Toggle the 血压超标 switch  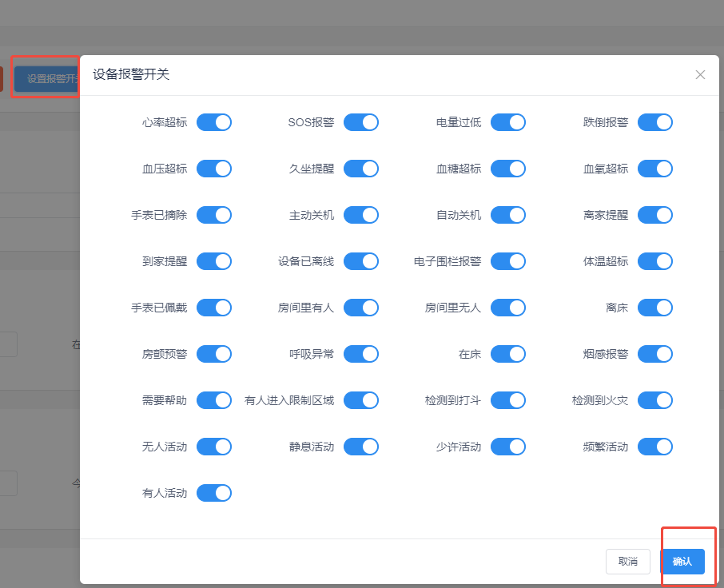[x=214, y=169]
